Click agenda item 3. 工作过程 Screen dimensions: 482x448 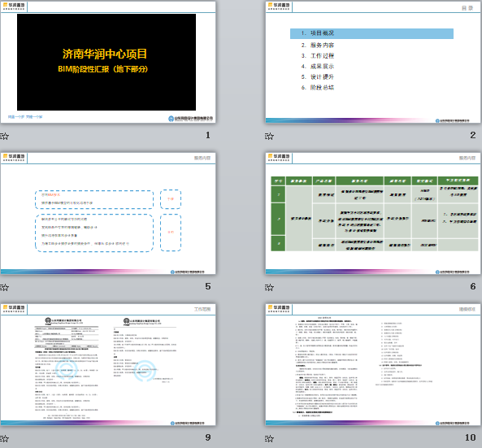tap(318, 55)
